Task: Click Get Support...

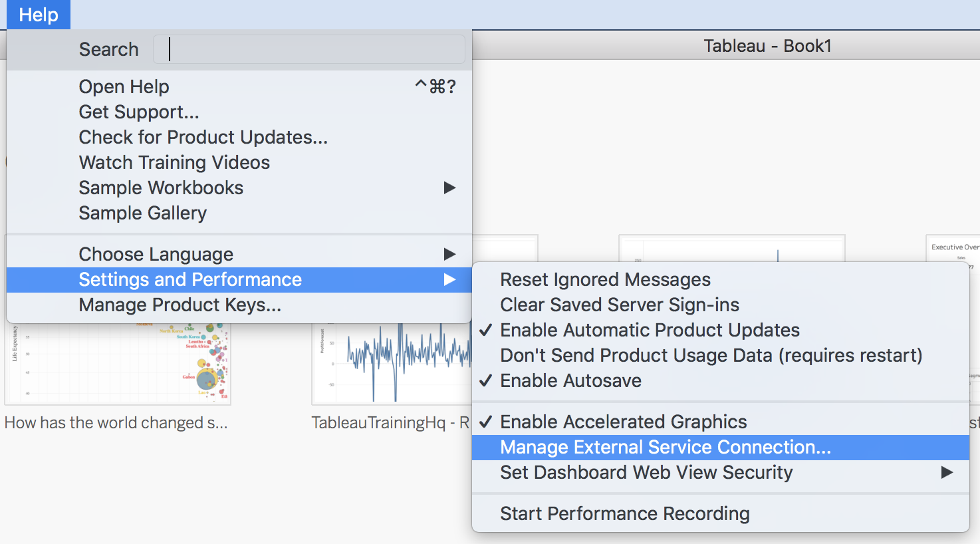Action: click(x=138, y=112)
